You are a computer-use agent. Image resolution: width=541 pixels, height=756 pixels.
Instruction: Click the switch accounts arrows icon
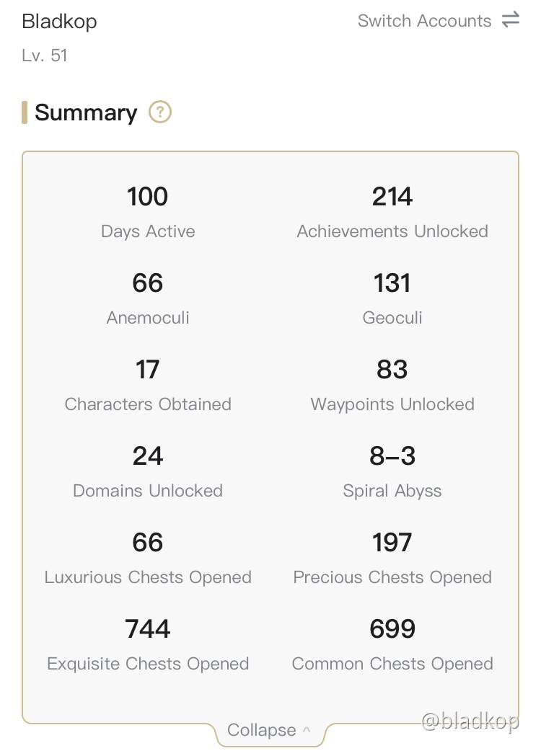[x=510, y=19]
